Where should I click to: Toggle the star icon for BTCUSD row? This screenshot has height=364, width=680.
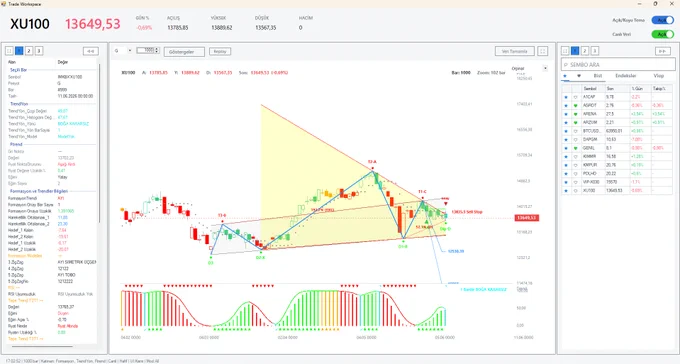566,131
